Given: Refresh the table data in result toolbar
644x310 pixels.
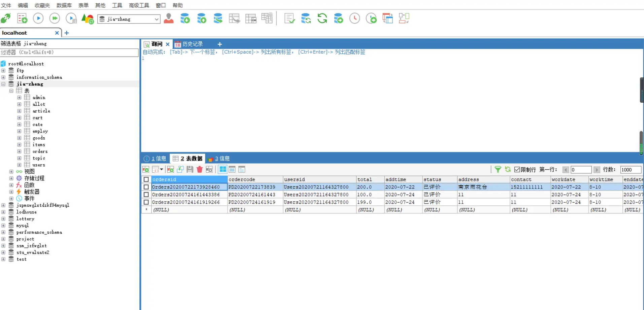Looking at the screenshot, I should (x=508, y=169).
